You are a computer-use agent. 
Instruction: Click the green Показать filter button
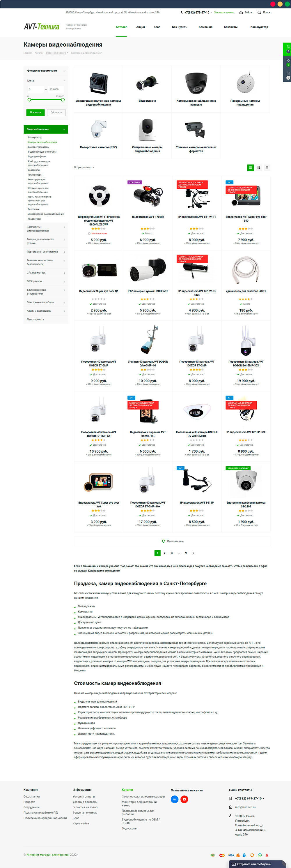[x=36, y=112]
